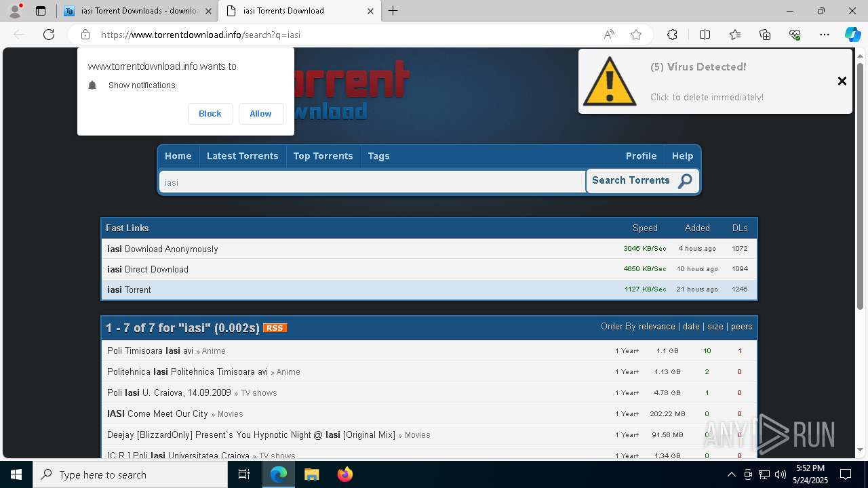The image size is (868, 488).
Task: Block notifications from torrentdownload.info
Action: 210,114
